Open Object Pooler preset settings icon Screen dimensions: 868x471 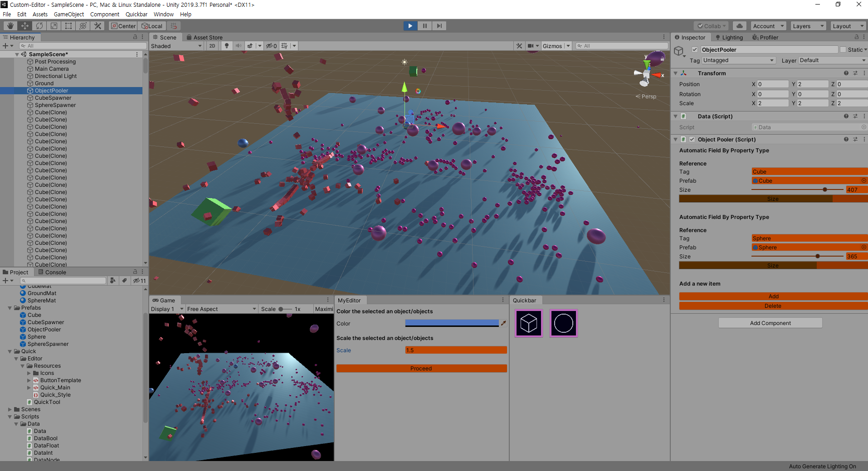[855, 139]
